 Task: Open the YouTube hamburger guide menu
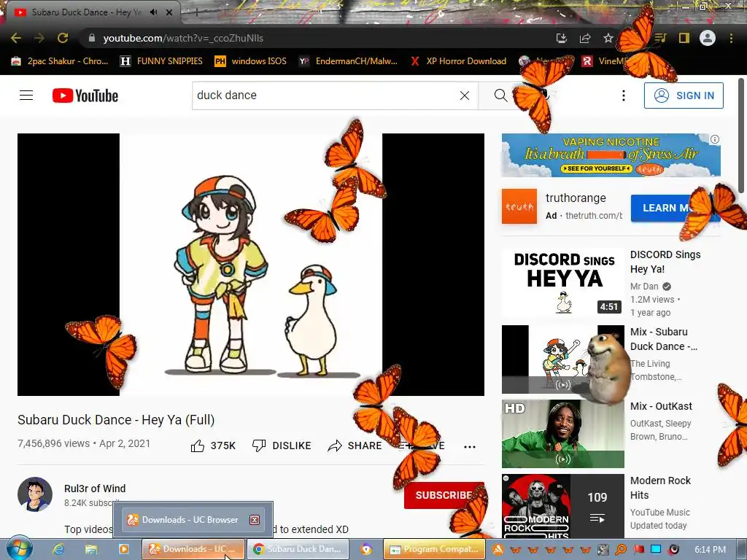[x=26, y=96]
